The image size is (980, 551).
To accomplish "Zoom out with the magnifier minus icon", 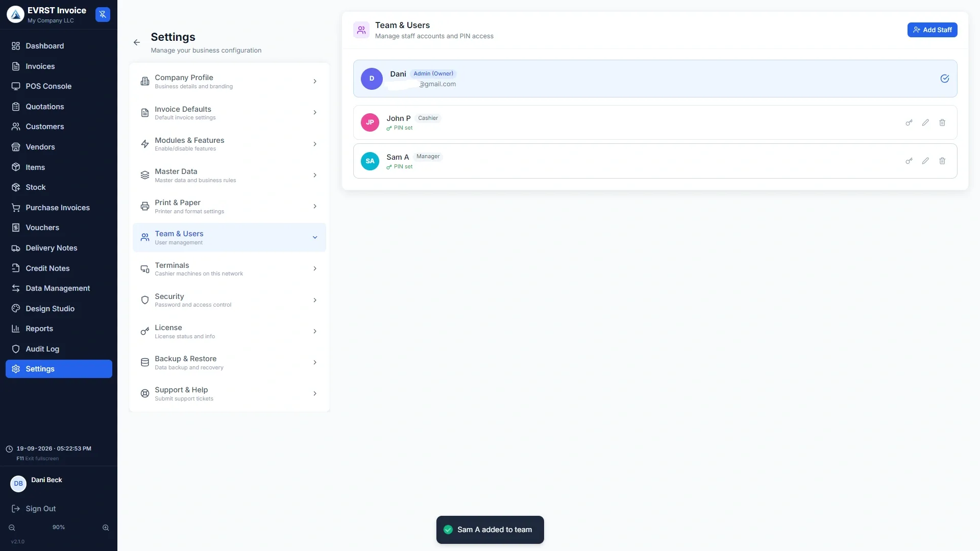I will point(12,528).
